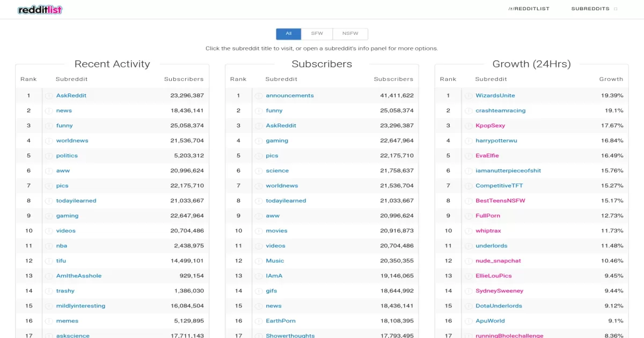Go to /r/REDDITLIST in the header
The height and width of the screenshot is (338, 644).
(529, 9)
